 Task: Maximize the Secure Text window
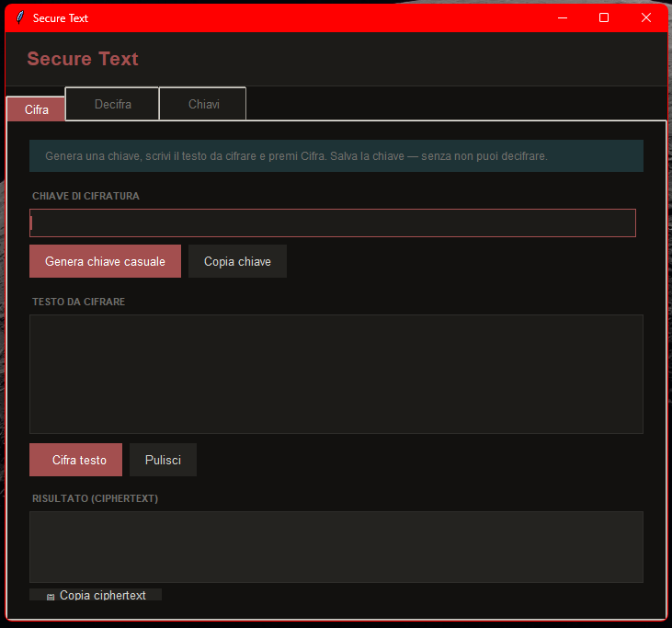[603, 17]
